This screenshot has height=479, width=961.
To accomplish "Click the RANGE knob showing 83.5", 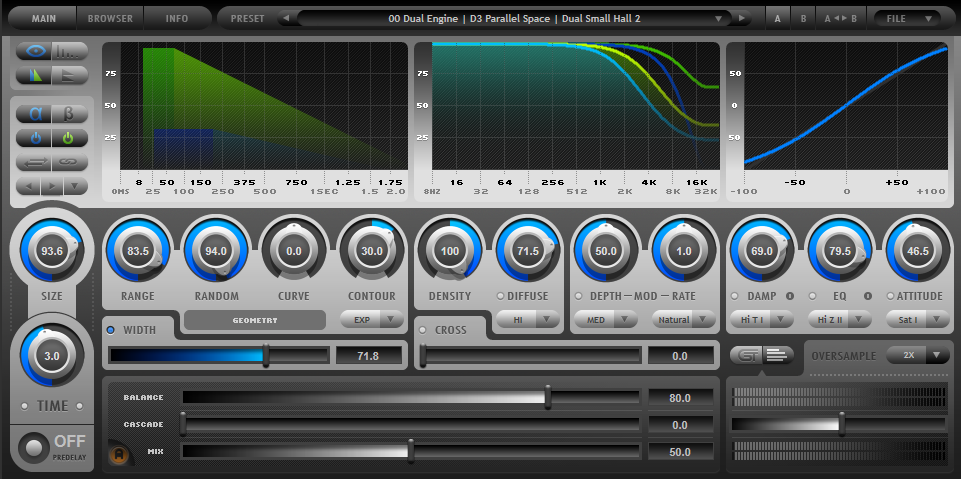I will [x=138, y=251].
